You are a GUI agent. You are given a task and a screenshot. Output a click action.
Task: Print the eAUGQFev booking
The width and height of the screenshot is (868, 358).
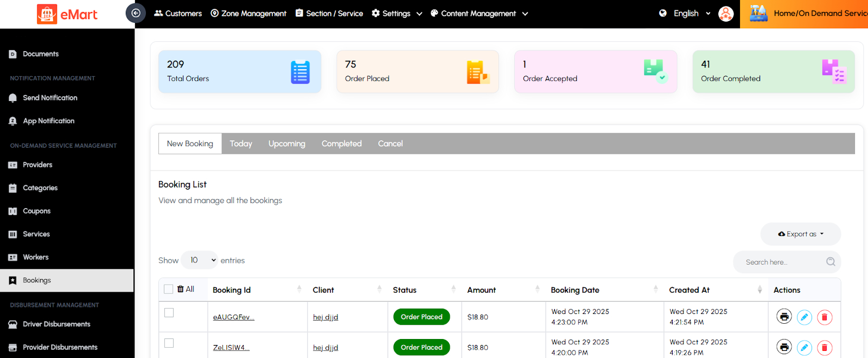[x=784, y=317]
